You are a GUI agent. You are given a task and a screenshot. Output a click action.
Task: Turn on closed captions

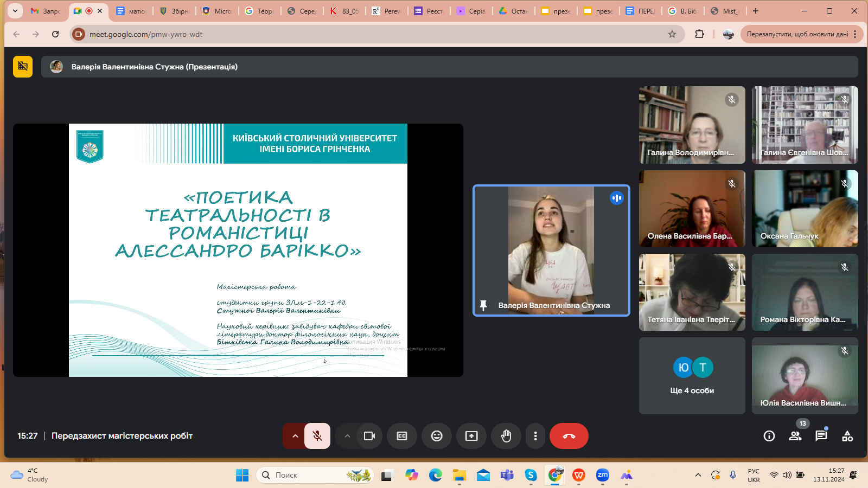tap(402, 436)
